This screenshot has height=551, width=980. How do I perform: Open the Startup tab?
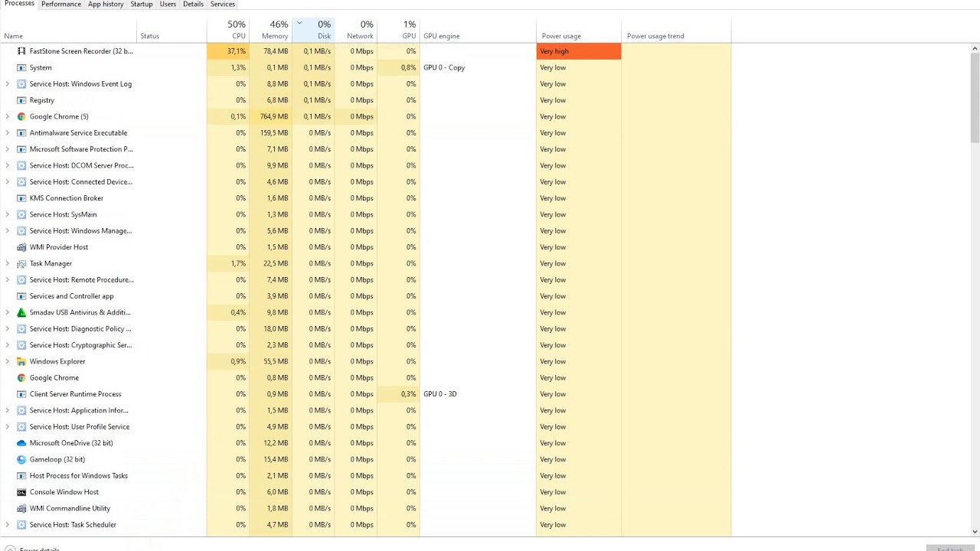click(x=142, y=4)
